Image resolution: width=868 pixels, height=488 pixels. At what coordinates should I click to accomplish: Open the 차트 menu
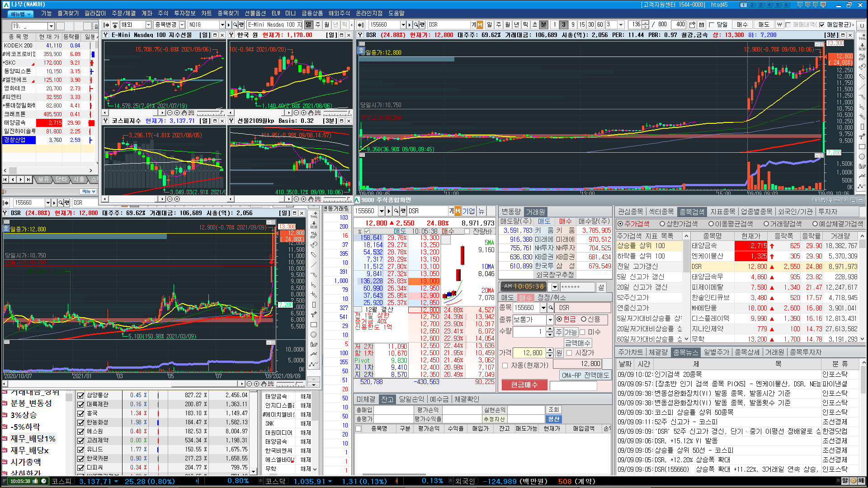[206, 13]
